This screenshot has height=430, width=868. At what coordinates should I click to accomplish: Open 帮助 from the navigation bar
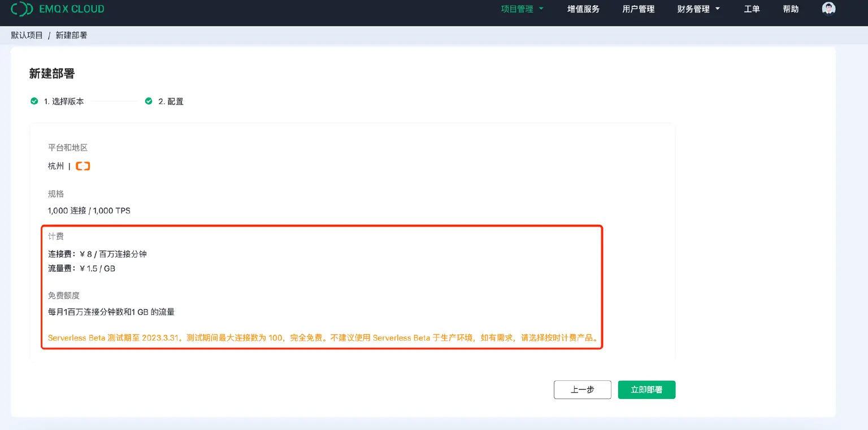click(790, 9)
